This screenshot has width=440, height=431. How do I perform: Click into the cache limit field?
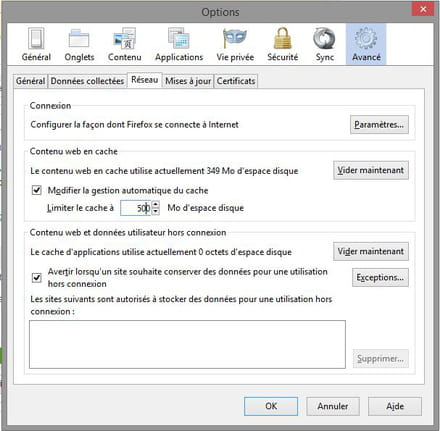point(136,208)
